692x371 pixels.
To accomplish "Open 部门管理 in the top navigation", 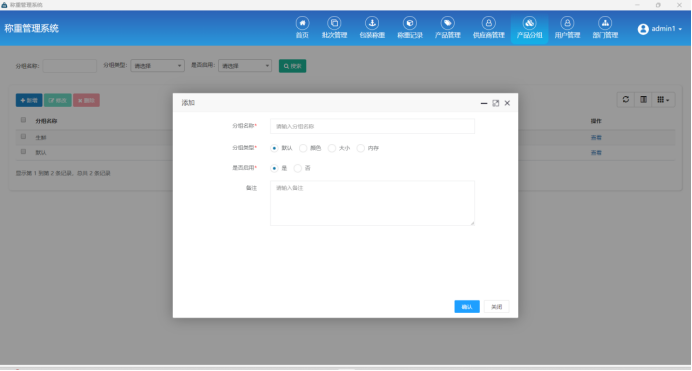I will coord(605,28).
